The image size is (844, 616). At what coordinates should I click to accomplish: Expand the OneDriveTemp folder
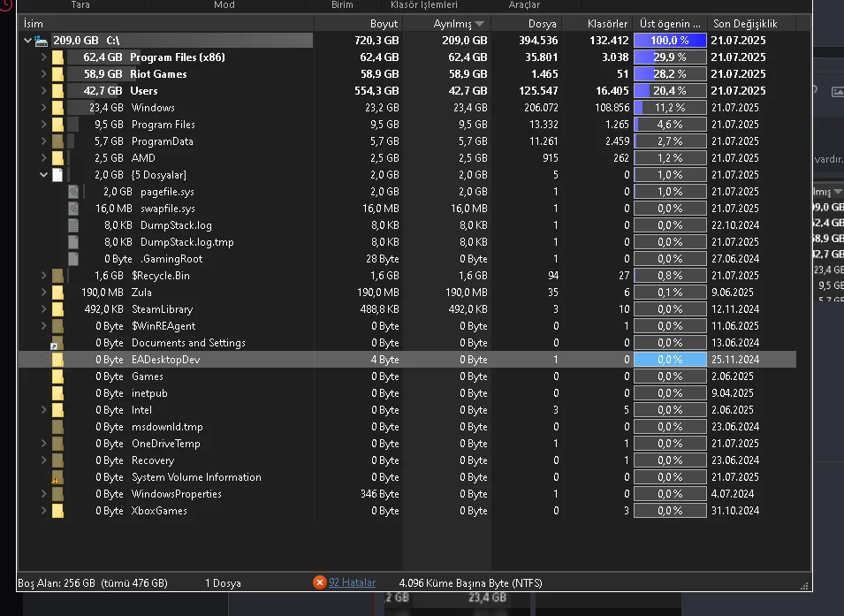(43, 444)
